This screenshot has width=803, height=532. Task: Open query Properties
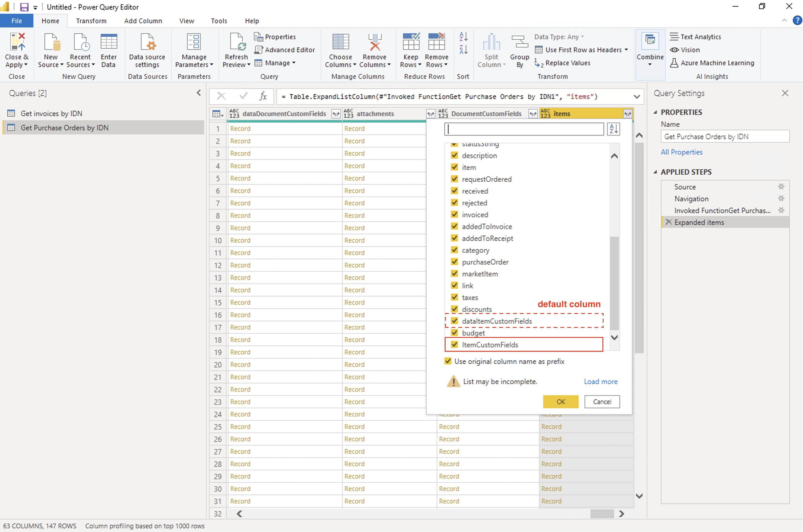275,37
